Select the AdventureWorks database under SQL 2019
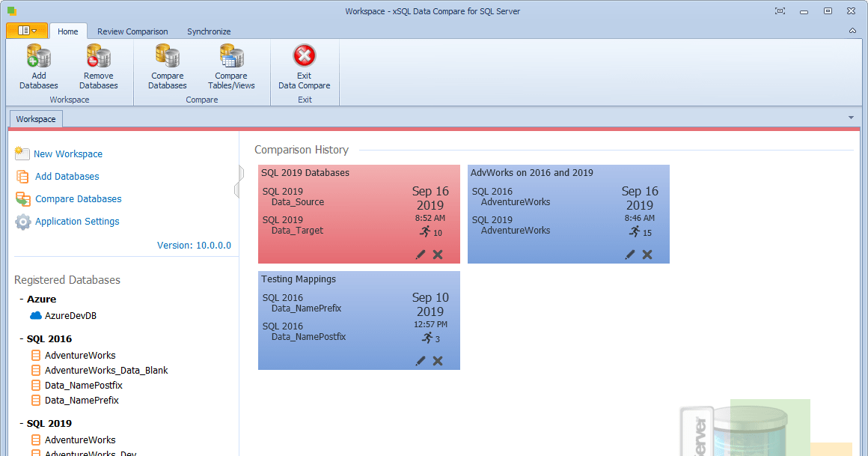 (x=80, y=440)
